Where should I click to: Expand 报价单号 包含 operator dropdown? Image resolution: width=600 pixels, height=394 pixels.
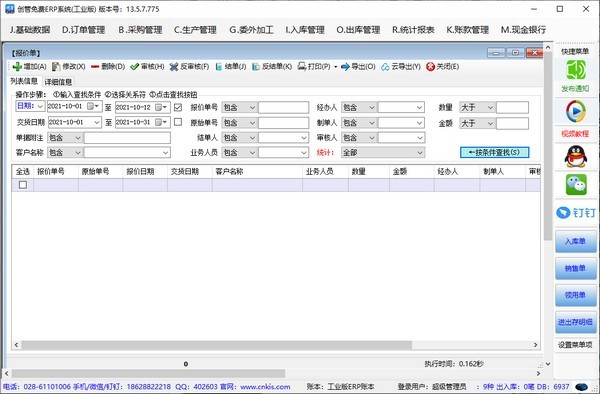(252, 108)
